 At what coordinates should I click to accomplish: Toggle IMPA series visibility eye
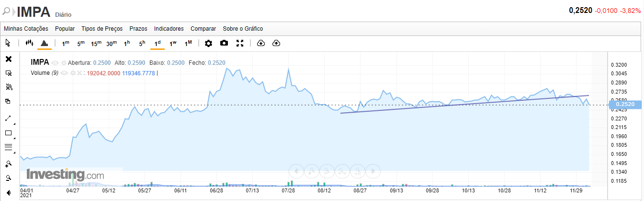(x=55, y=63)
